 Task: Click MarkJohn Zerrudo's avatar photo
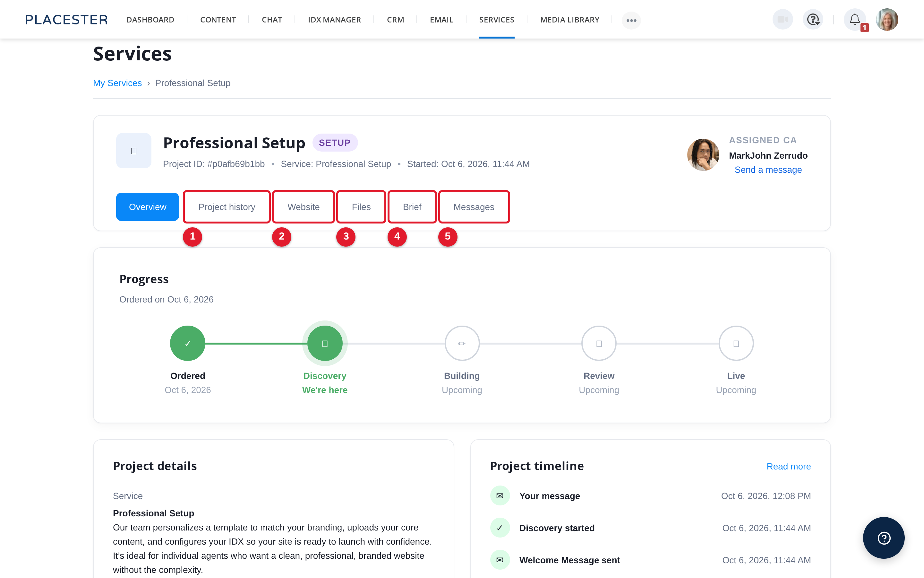point(703,154)
